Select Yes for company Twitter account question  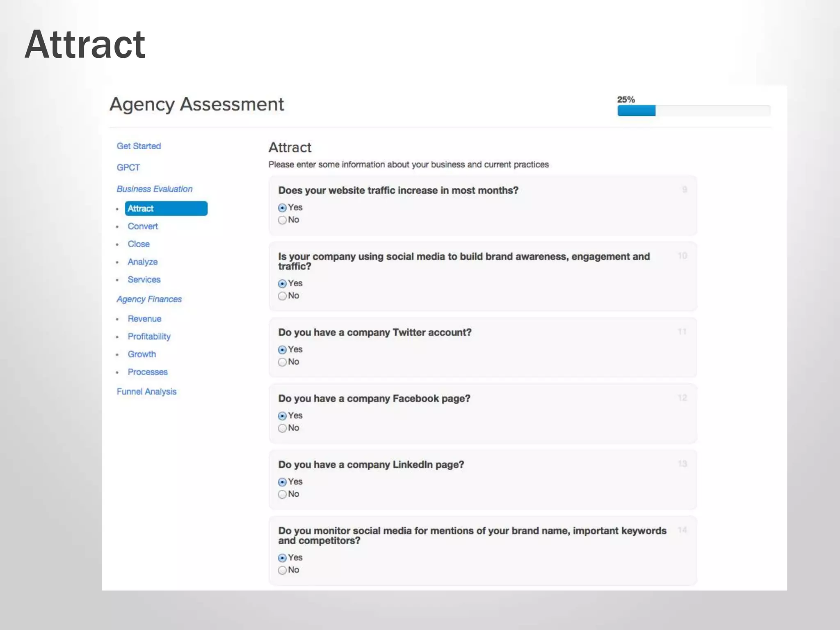[282, 350]
